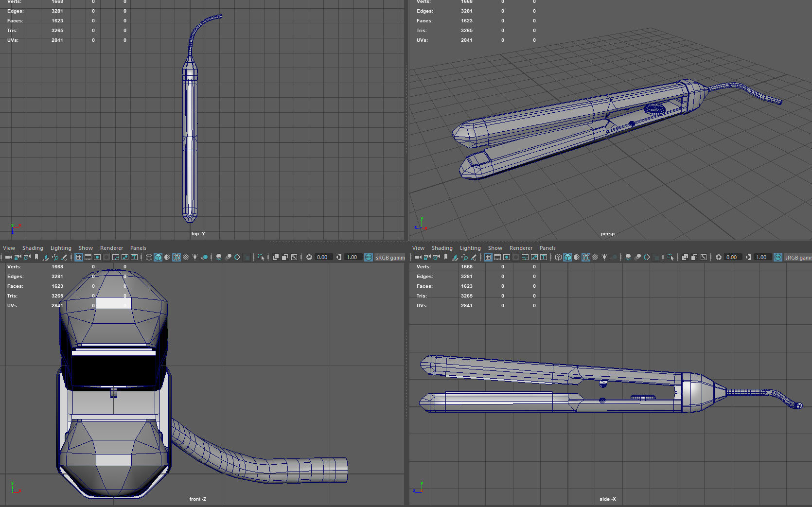This screenshot has width=812, height=507.
Task: Click Isolate Select icon in front view toolbar
Action: click(x=261, y=257)
